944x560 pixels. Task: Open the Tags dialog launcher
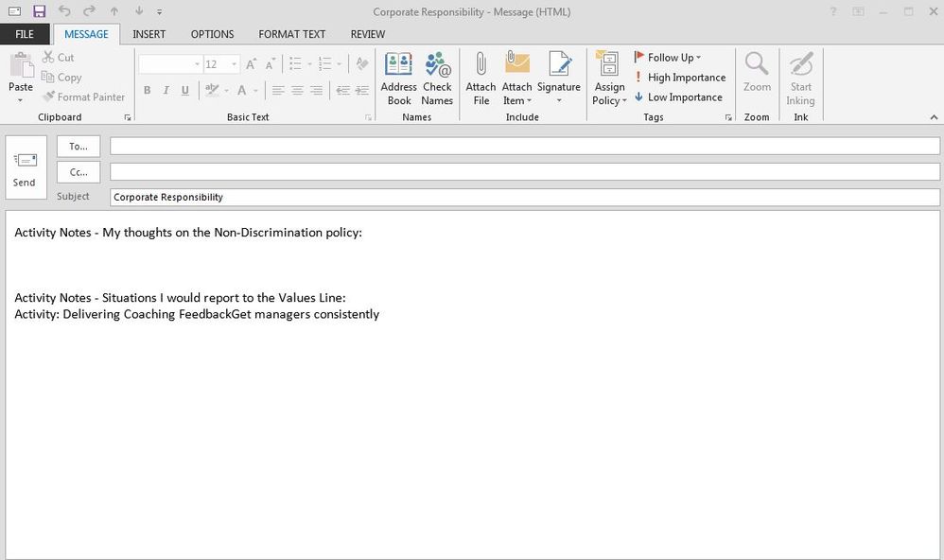728,117
